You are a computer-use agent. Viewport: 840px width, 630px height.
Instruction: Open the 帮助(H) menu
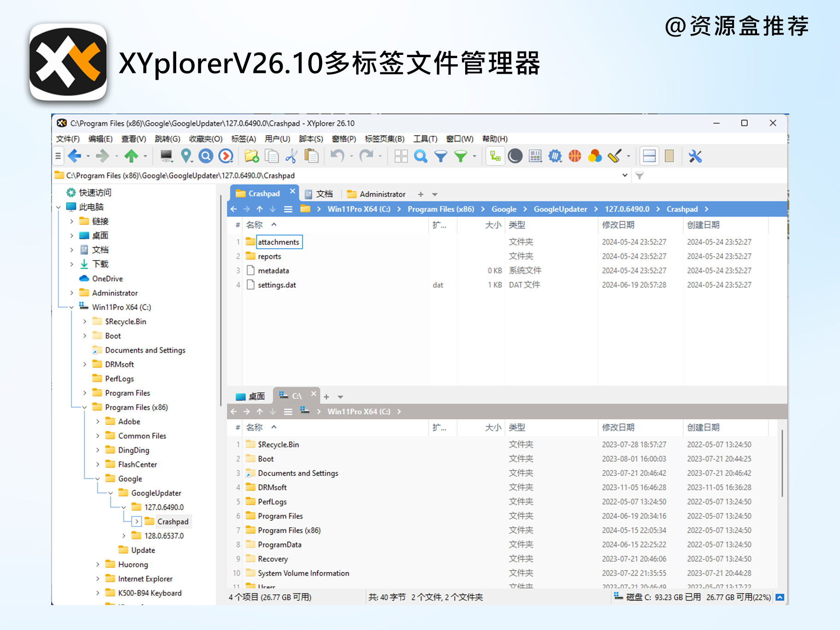coord(495,139)
